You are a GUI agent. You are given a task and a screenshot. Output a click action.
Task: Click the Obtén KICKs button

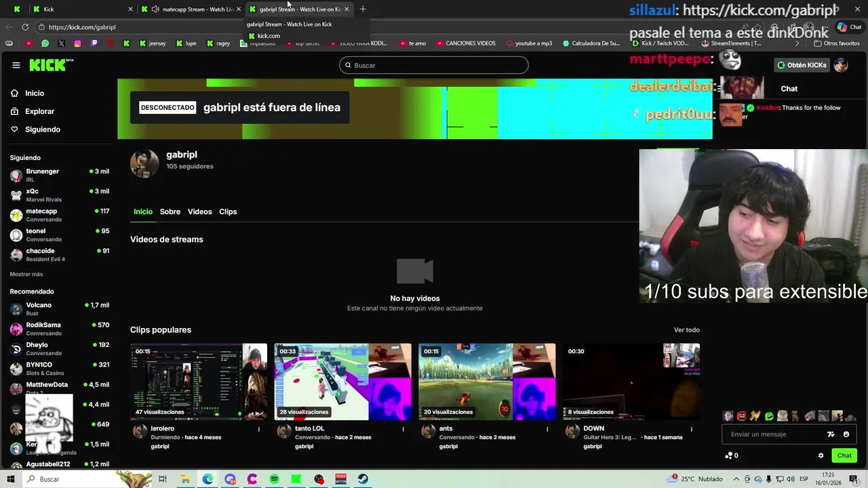(802, 65)
